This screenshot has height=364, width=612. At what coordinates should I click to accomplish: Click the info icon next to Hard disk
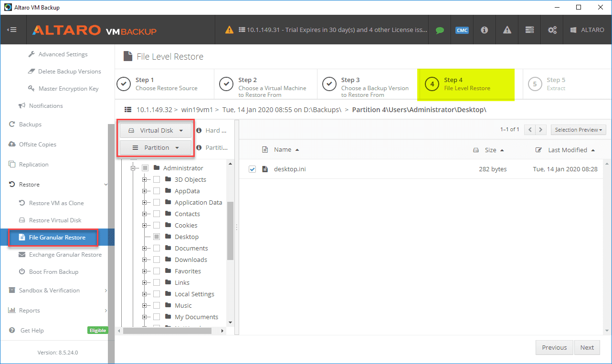click(199, 131)
